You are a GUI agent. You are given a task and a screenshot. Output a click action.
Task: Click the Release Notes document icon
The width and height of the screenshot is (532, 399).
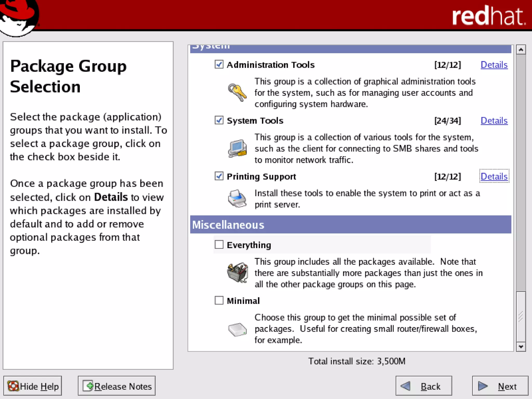tap(88, 386)
